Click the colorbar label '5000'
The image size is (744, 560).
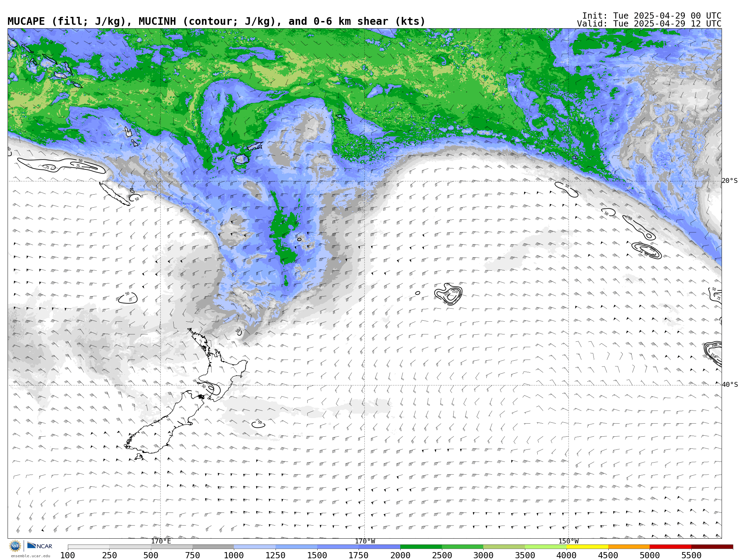pyautogui.click(x=650, y=556)
